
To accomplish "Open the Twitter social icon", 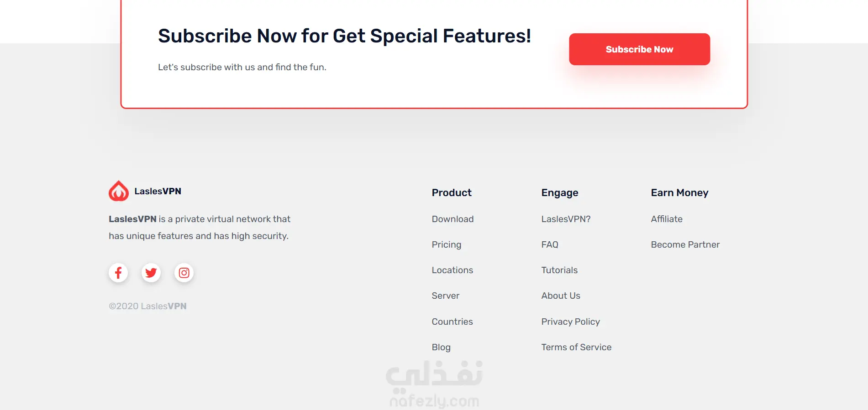I will click(x=151, y=273).
